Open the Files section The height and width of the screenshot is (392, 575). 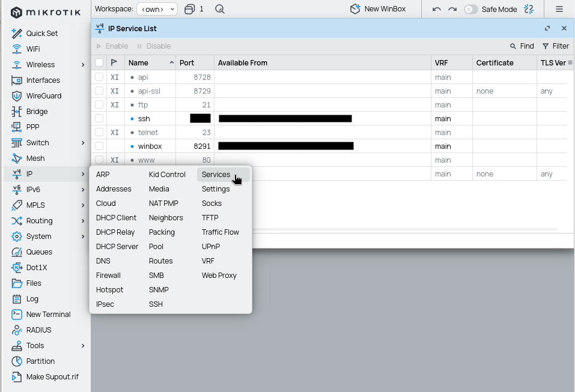click(34, 283)
